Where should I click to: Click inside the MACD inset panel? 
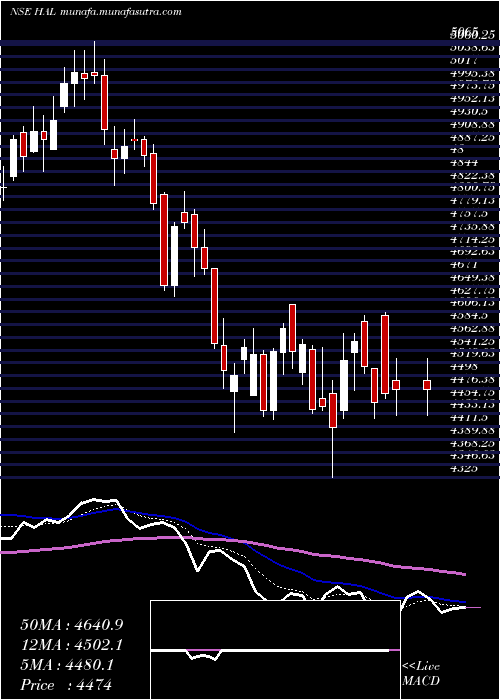275,650
